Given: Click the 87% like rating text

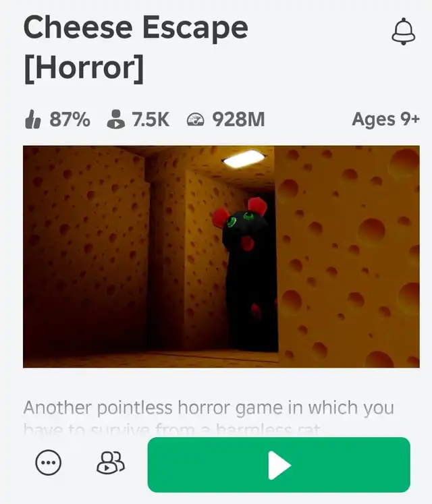Looking at the screenshot, I should [70, 119].
